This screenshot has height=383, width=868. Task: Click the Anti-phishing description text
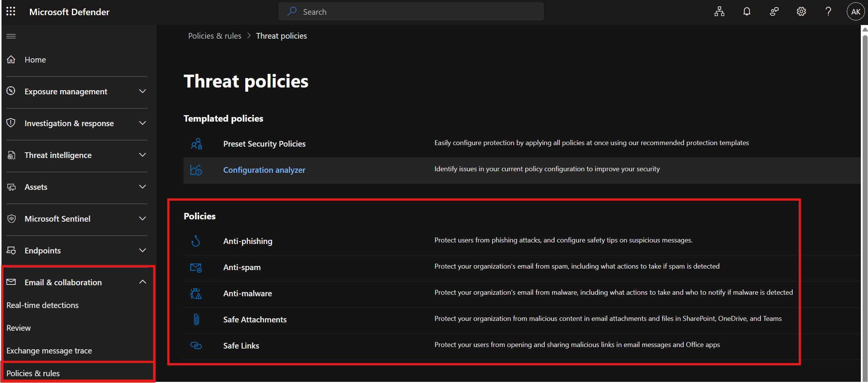click(563, 240)
